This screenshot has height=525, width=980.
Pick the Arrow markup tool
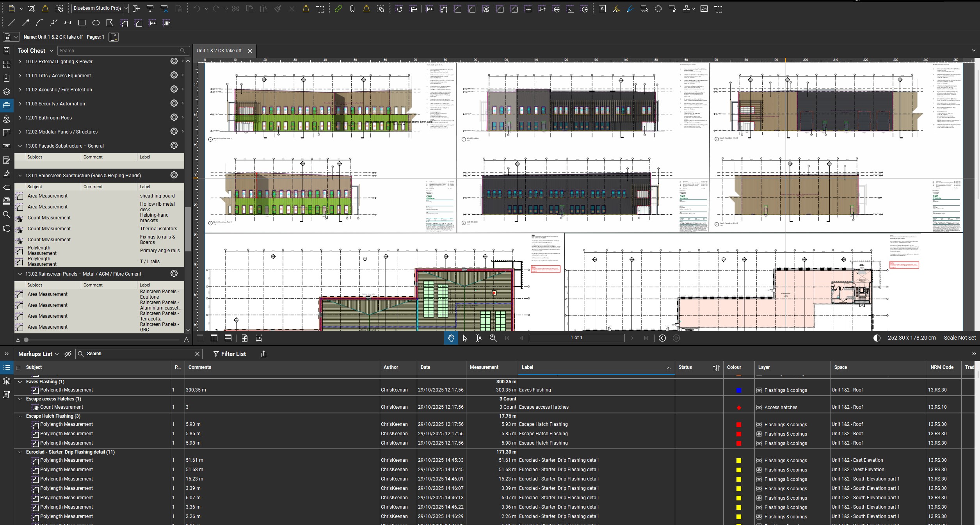(26, 23)
